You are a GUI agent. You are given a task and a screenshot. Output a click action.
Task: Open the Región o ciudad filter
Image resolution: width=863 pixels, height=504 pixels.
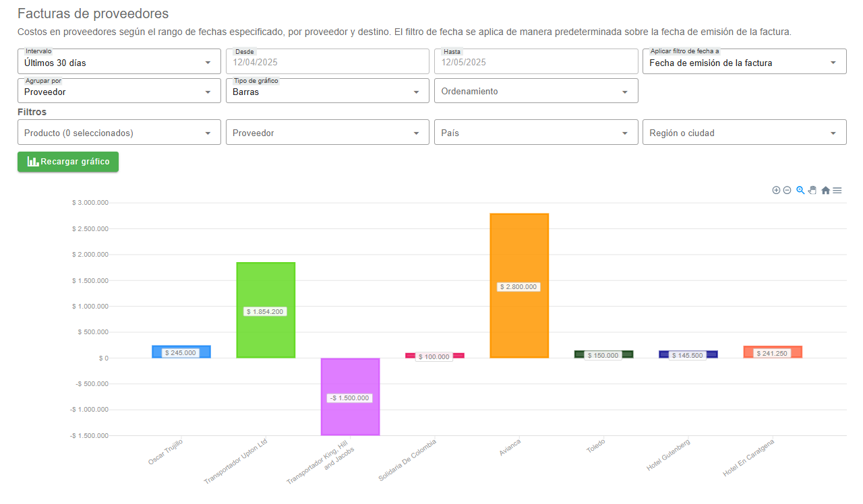pos(744,133)
